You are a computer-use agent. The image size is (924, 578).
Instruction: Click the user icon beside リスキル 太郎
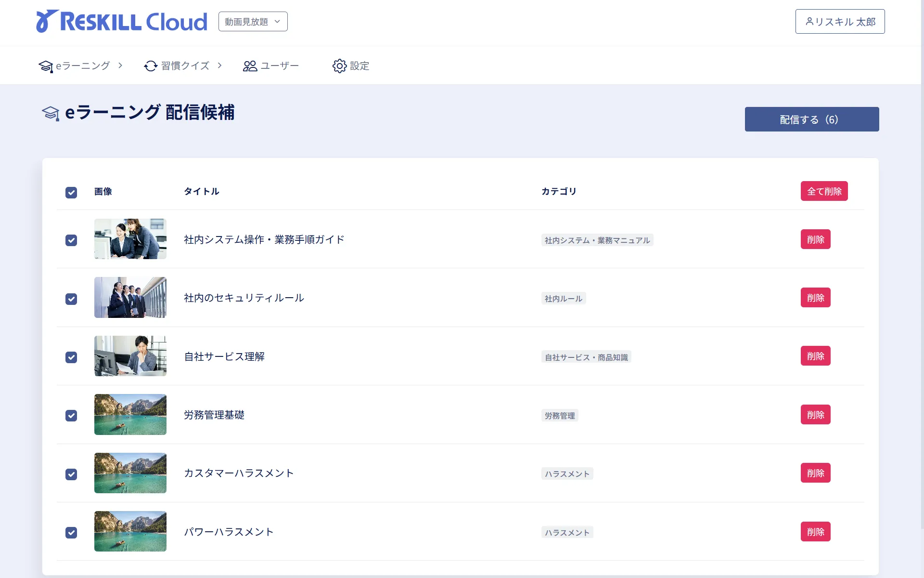coord(809,22)
